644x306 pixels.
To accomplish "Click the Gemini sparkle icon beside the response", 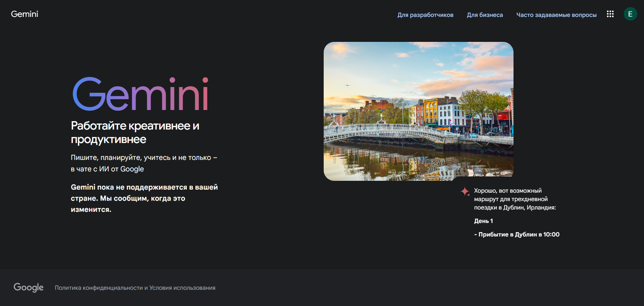I will point(465,192).
